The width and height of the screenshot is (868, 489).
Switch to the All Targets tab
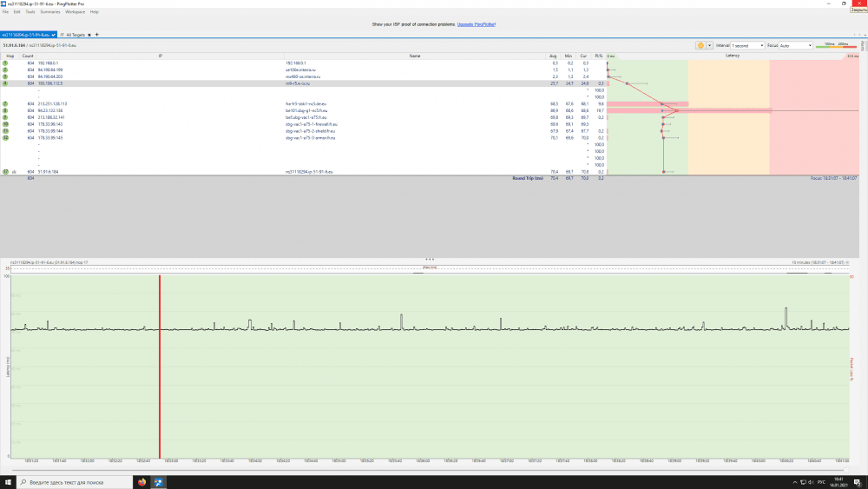click(74, 35)
